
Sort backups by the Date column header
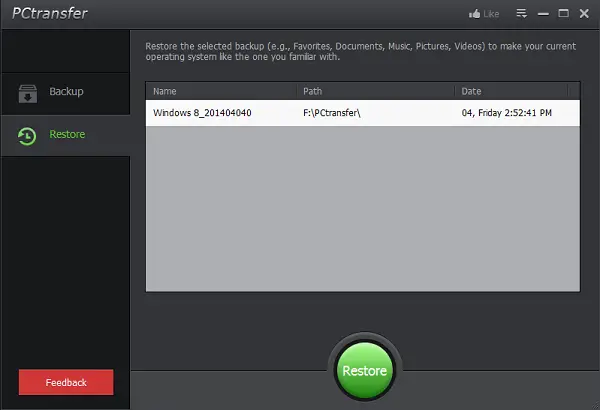click(x=512, y=91)
